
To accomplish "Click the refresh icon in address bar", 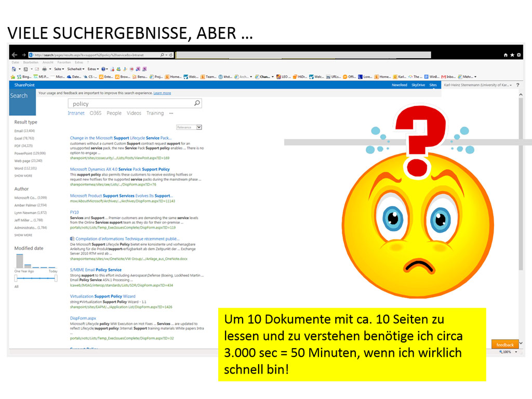I will coord(170,55).
